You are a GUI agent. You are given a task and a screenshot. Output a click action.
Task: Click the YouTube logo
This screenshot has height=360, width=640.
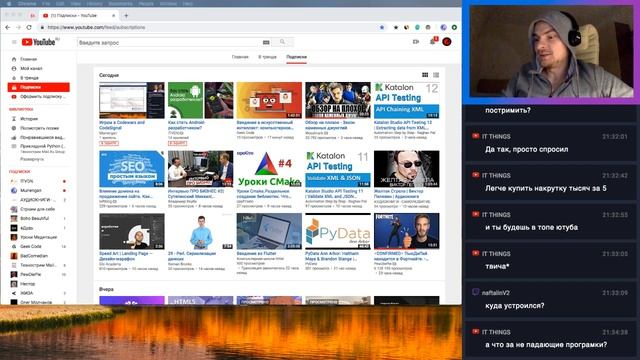pos(39,42)
